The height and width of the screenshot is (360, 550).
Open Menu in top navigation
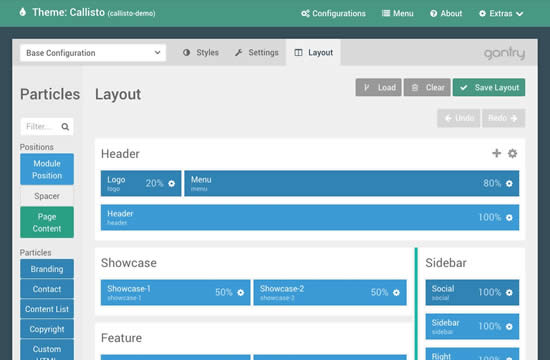tap(397, 13)
